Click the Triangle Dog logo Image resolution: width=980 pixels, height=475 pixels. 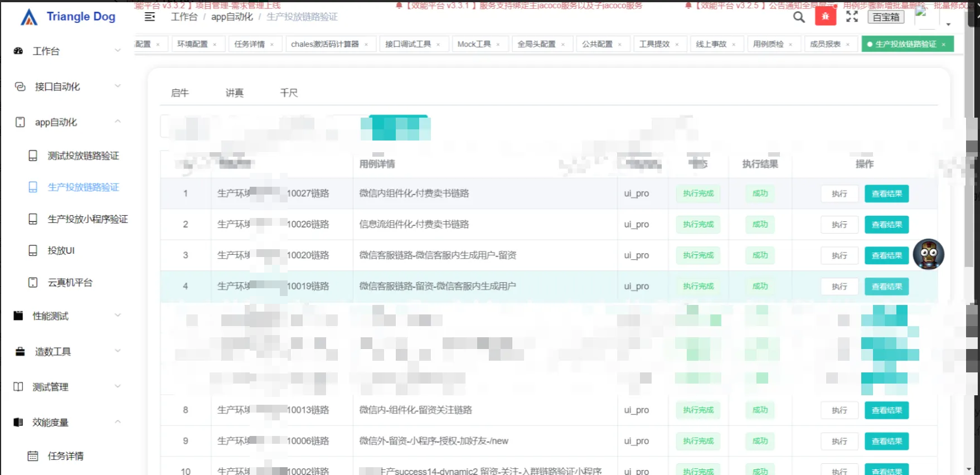pyautogui.click(x=68, y=17)
